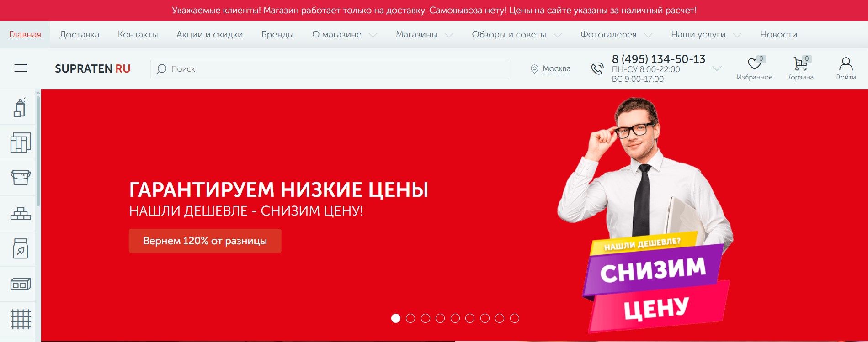Open the Избранное heart icon
868x342 pixels.
coord(754,63)
